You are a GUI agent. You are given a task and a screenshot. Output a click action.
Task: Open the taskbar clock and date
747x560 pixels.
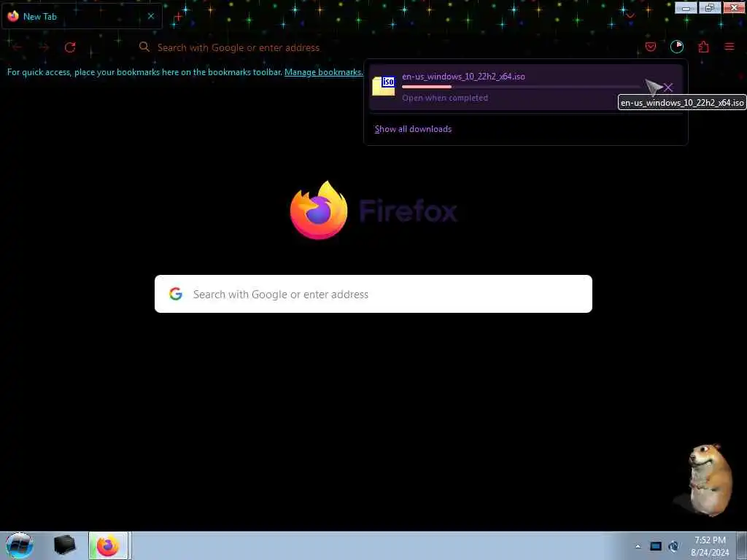click(710, 546)
